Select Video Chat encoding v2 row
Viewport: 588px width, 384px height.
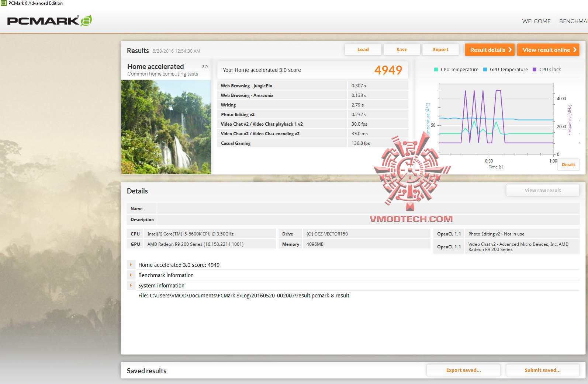click(x=313, y=134)
